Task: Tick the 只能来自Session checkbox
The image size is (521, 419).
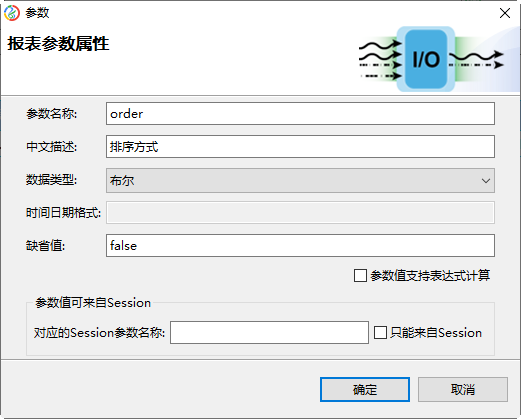Action: (380, 332)
